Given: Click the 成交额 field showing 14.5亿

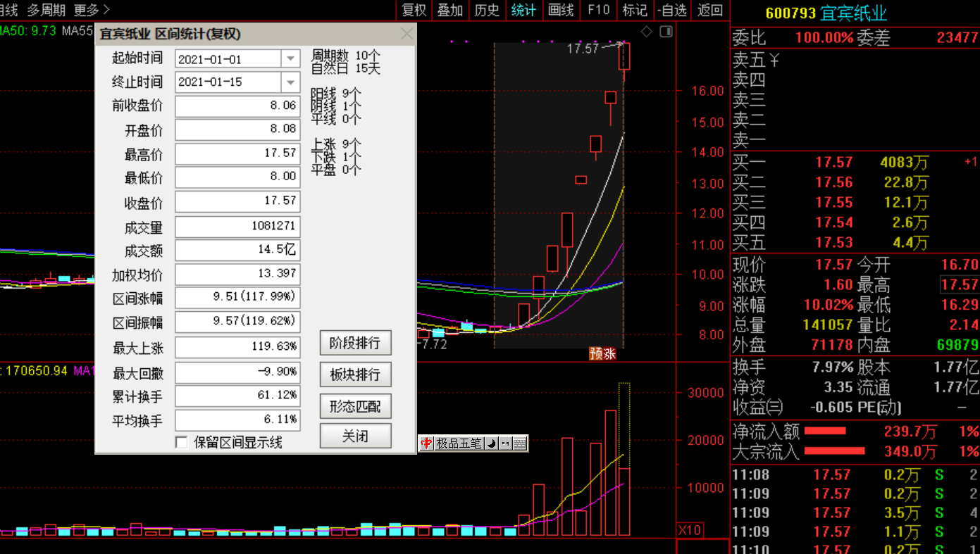Looking at the screenshot, I should coord(237,251).
